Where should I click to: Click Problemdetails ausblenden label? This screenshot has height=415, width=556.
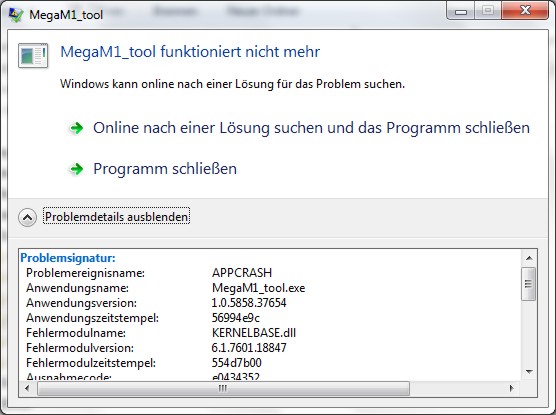[116, 216]
